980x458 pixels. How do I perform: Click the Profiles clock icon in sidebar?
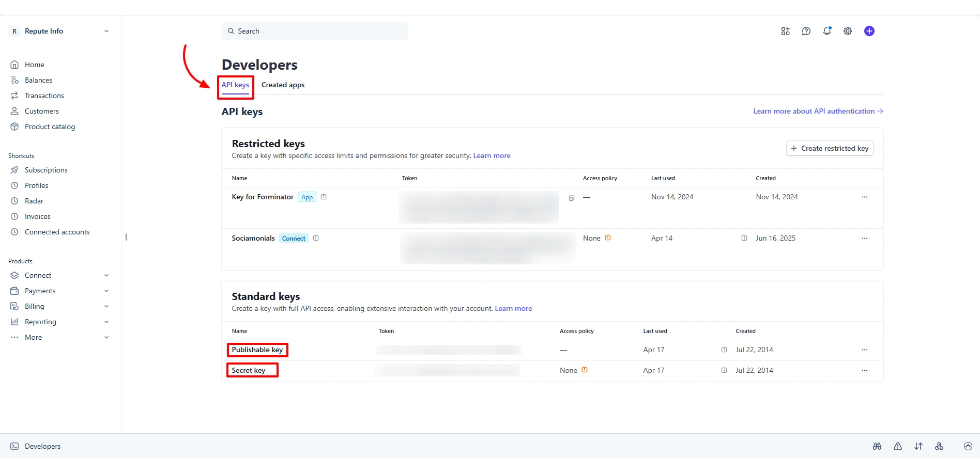tap(14, 185)
